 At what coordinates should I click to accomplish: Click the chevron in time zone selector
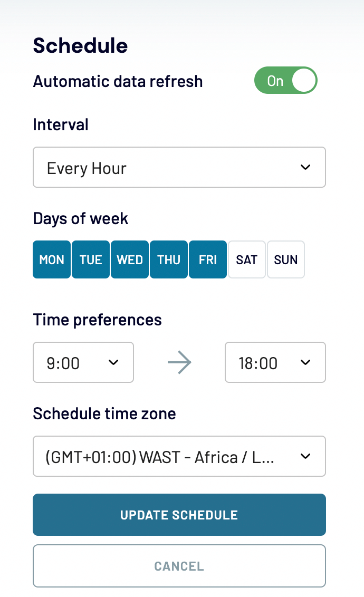[x=305, y=457]
